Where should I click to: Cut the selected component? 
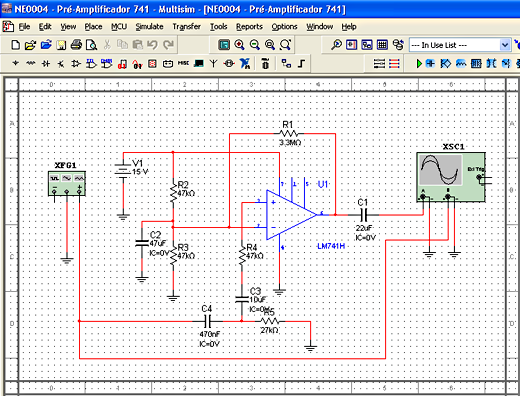[107, 45]
